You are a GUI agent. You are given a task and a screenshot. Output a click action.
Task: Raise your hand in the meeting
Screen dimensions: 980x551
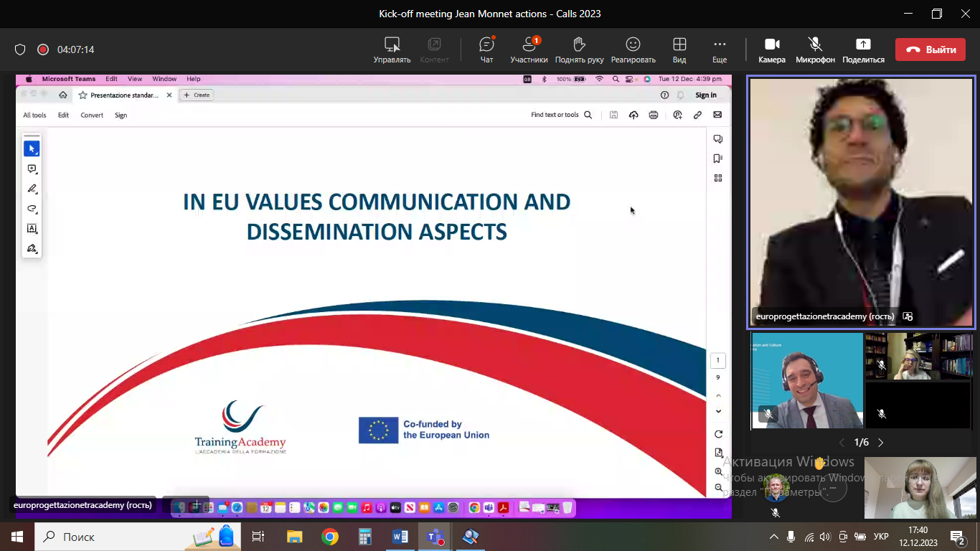pos(579,50)
